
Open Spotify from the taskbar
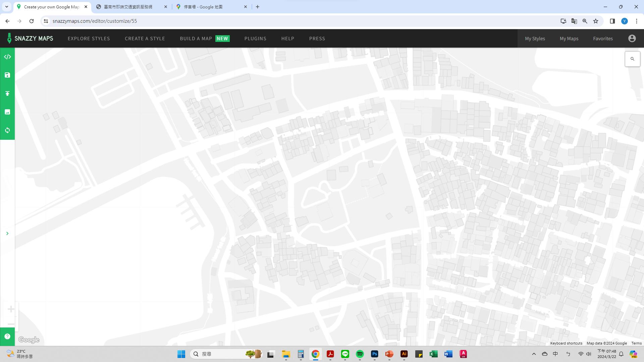tap(360, 354)
